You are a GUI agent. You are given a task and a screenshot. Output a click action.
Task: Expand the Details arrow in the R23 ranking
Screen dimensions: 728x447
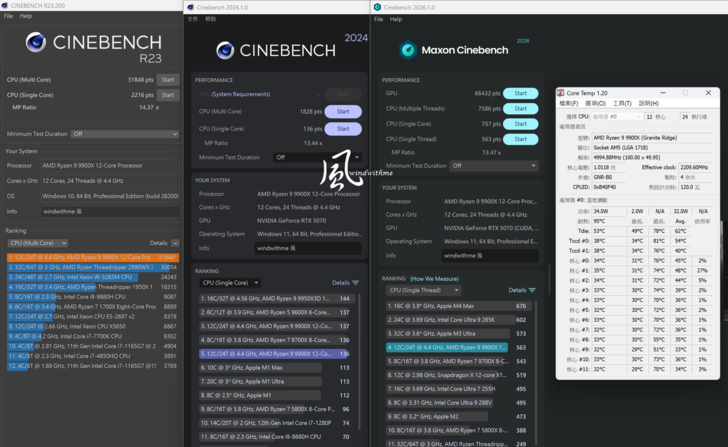point(172,243)
